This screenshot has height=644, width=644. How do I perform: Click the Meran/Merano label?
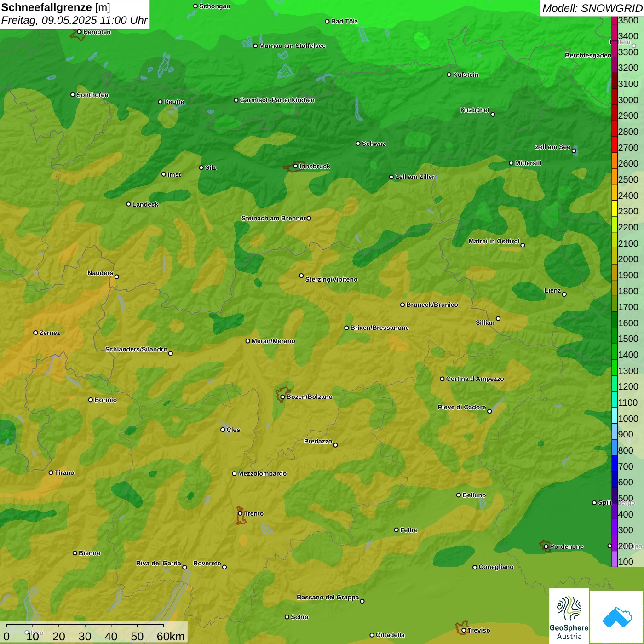[x=274, y=341]
